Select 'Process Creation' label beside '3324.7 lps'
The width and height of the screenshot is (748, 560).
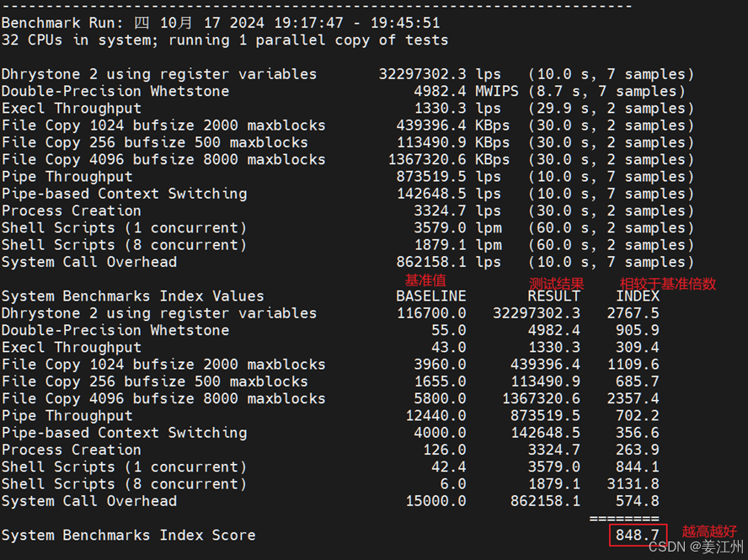71,211
